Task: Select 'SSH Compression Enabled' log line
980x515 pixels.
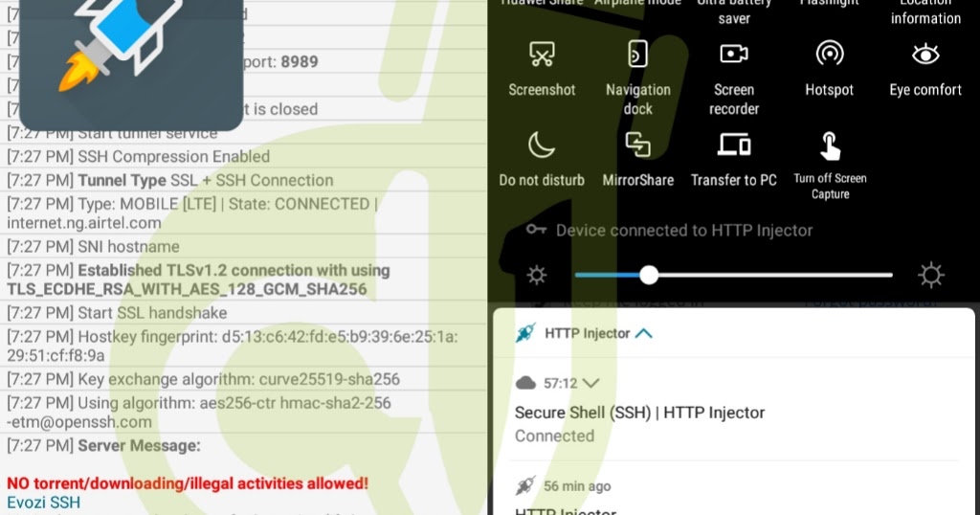Action: pyautogui.click(x=138, y=157)
